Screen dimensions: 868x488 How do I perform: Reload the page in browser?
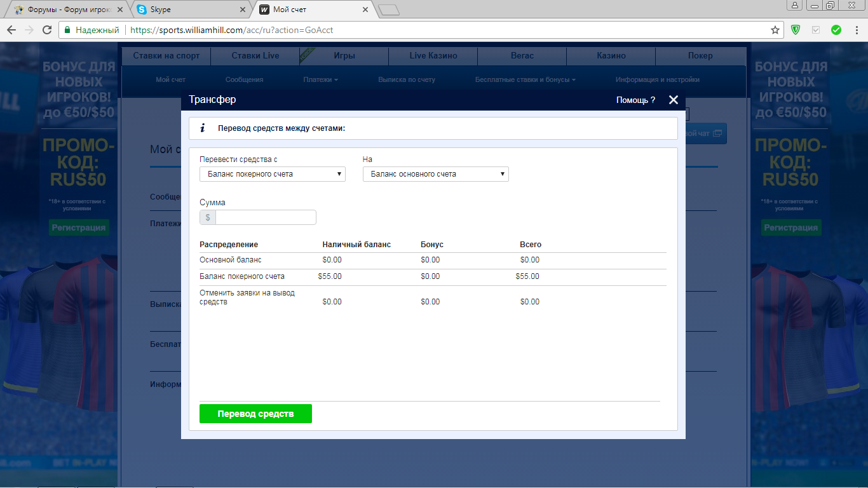[46, 30]
